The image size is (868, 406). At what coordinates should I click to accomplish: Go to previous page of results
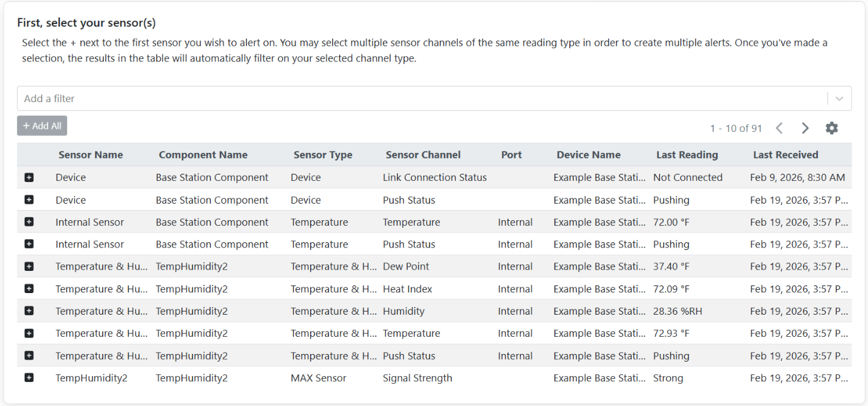pos(779,128)
